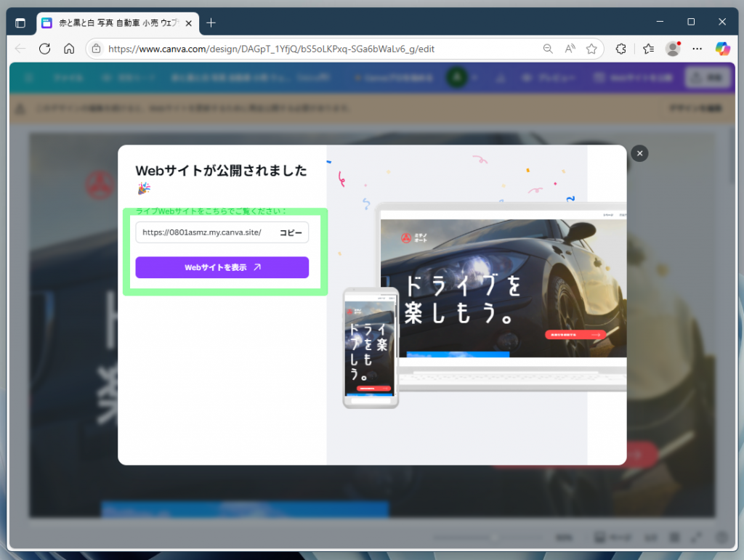Close the Webサイトが公開されました dialog
Image resolution: width=744 pixels, height=560 pixels.
coord(639,153)
